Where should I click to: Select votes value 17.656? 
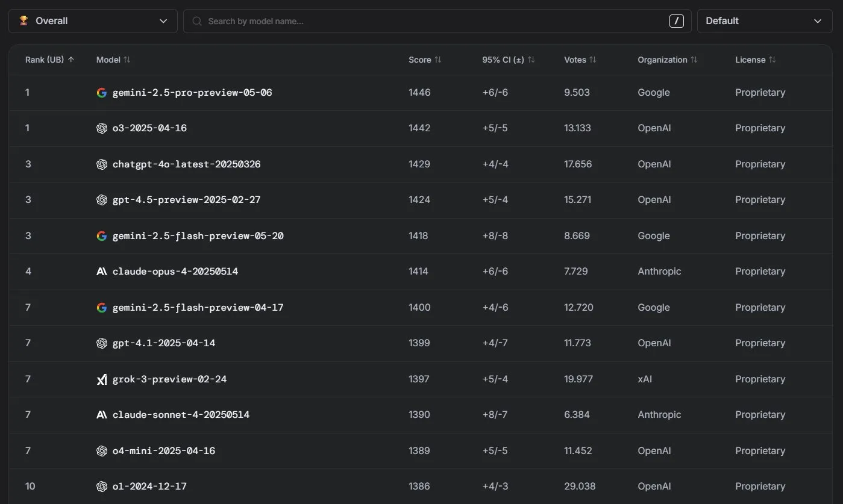point(578,164)
